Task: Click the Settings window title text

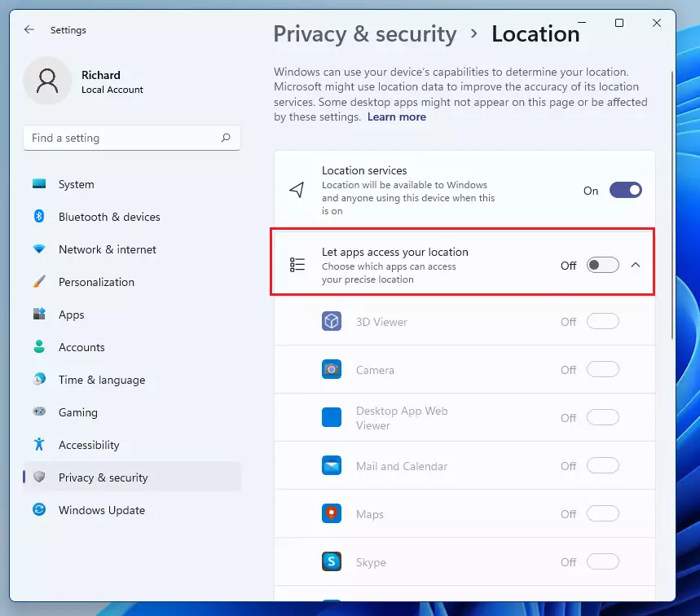Action: 68,30
